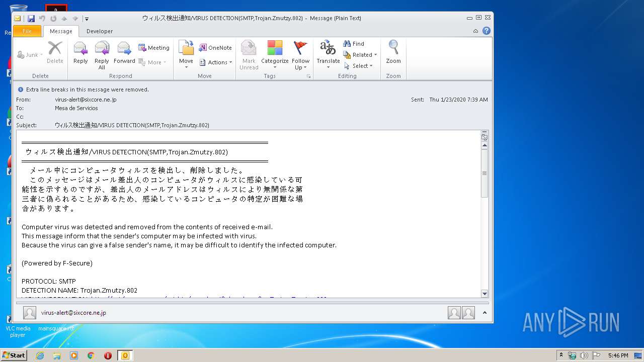Click the recipient Mesa de Servicios
The width and height of the screenshot is (644, 362).
[76, 108]
